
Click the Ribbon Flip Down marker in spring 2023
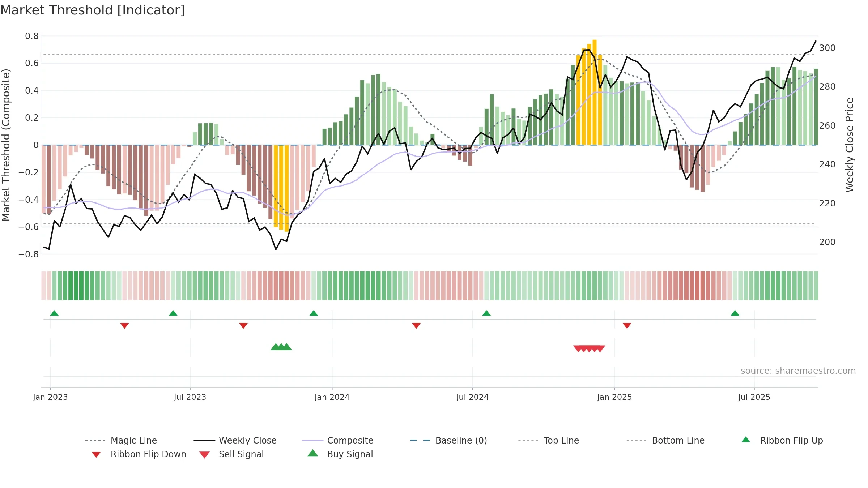124,326
